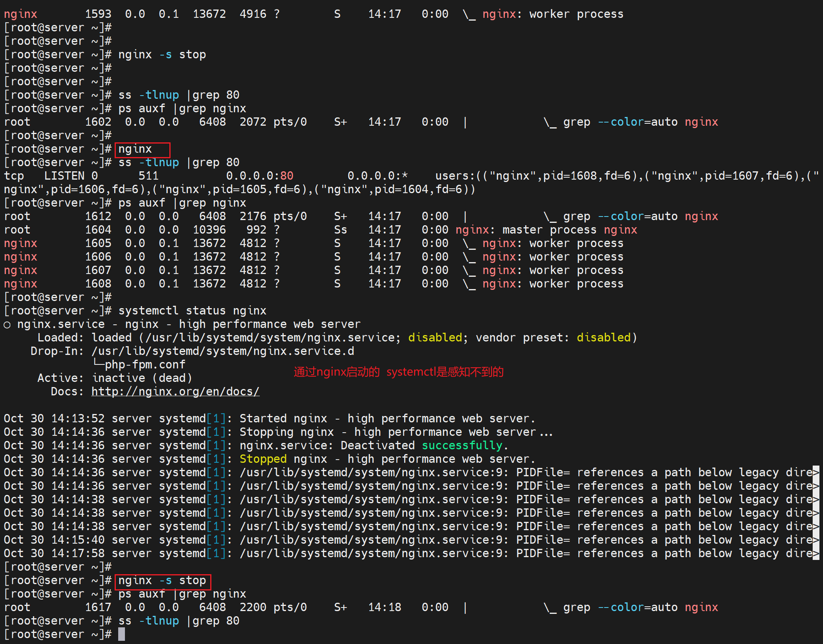
Task: Click the nginx.org docs link
Action: click(175, 391)
